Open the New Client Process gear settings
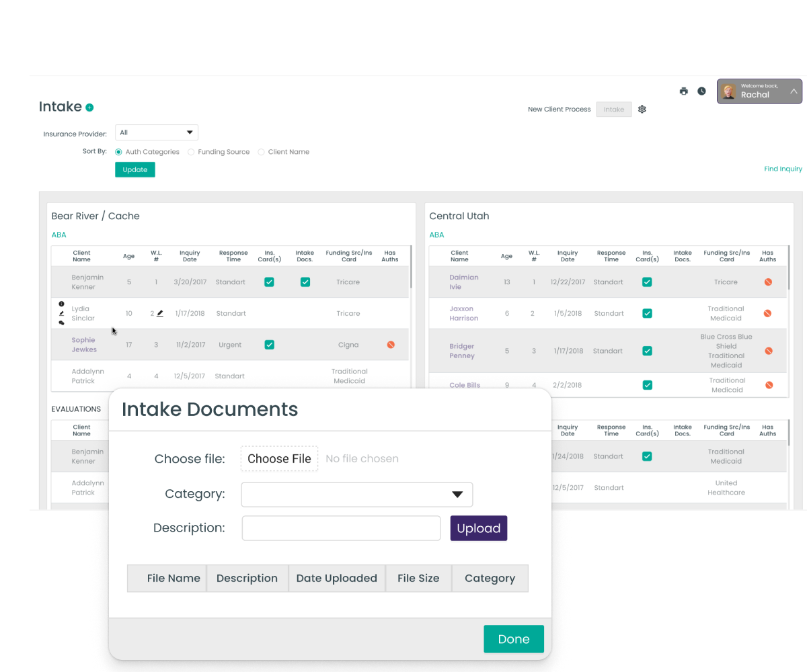 tap(642, 110)
